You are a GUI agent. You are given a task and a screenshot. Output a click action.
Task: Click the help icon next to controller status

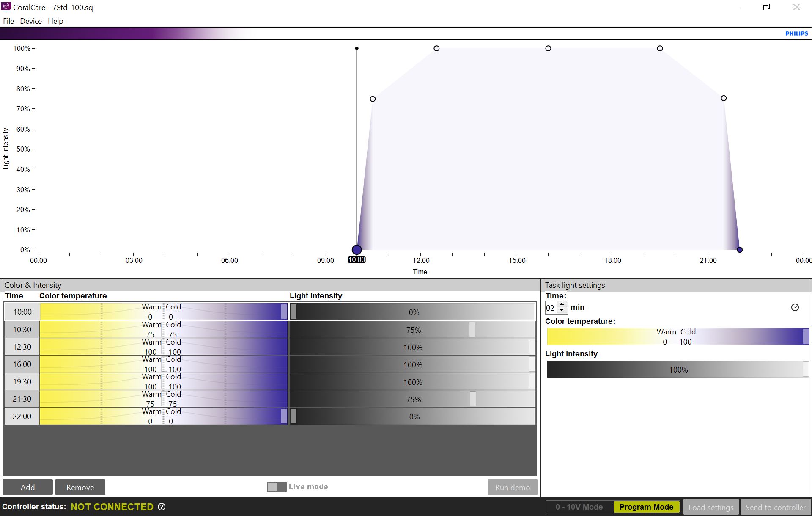(x=162, y=507)
